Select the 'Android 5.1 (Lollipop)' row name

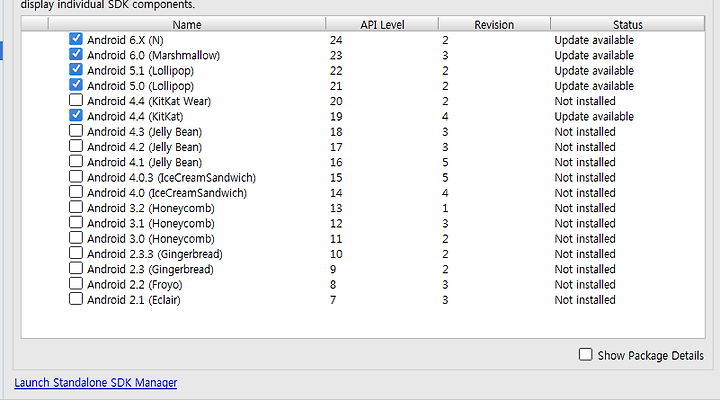tap(141, 71)
